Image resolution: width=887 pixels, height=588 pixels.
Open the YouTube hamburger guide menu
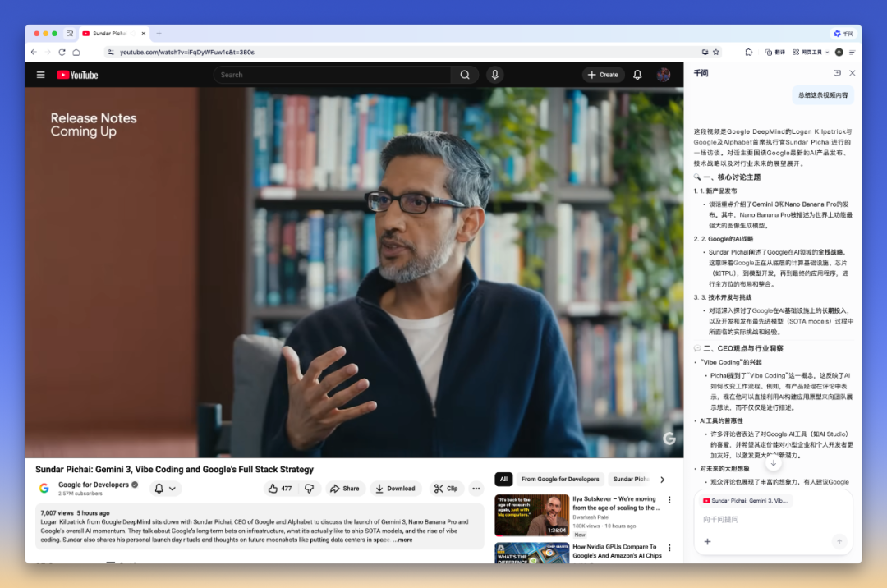[40, 75]
